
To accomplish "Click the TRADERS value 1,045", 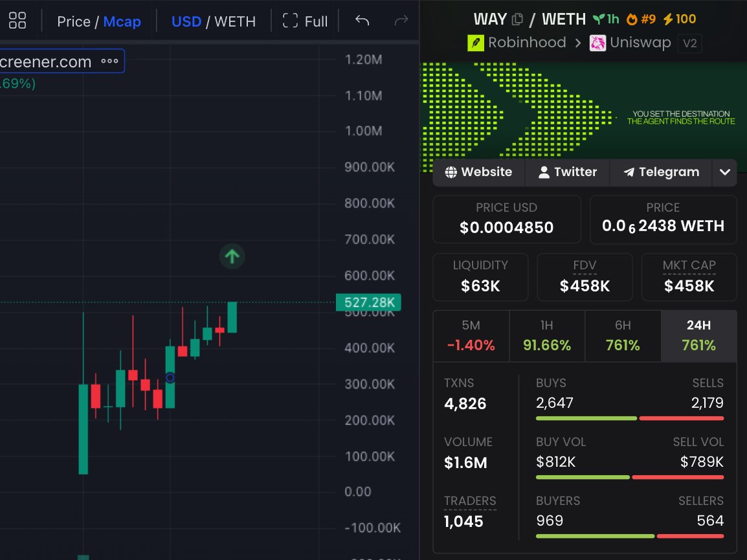I will click(x=463, y=521).
